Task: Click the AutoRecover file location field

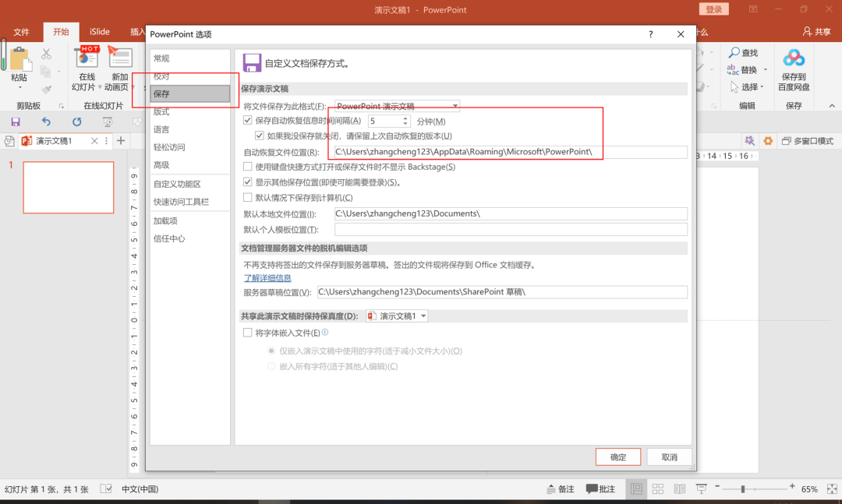Action: pos(511,152)
